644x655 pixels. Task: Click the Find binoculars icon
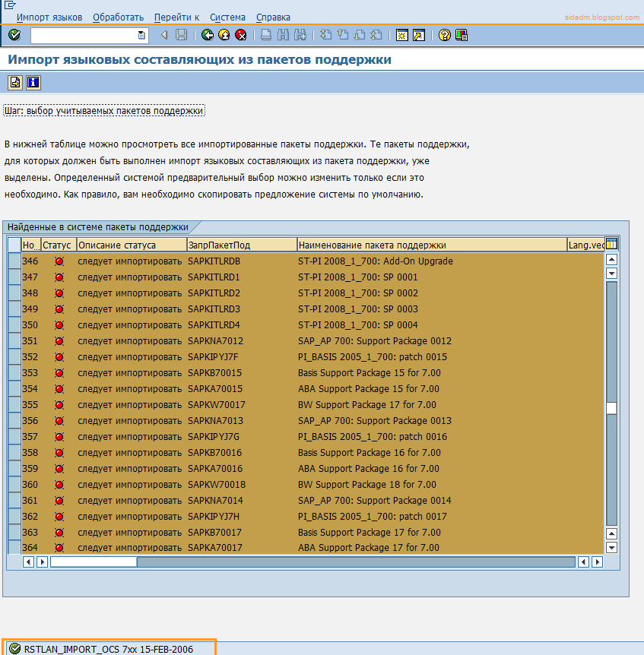click(283, 35)
